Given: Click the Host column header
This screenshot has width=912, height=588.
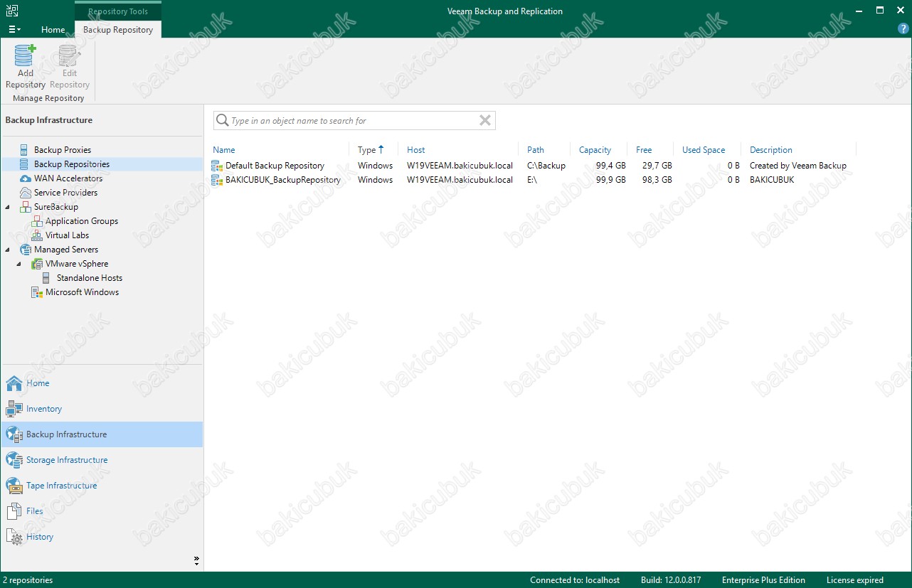Looking at the screenshot, I should point(415,150).
